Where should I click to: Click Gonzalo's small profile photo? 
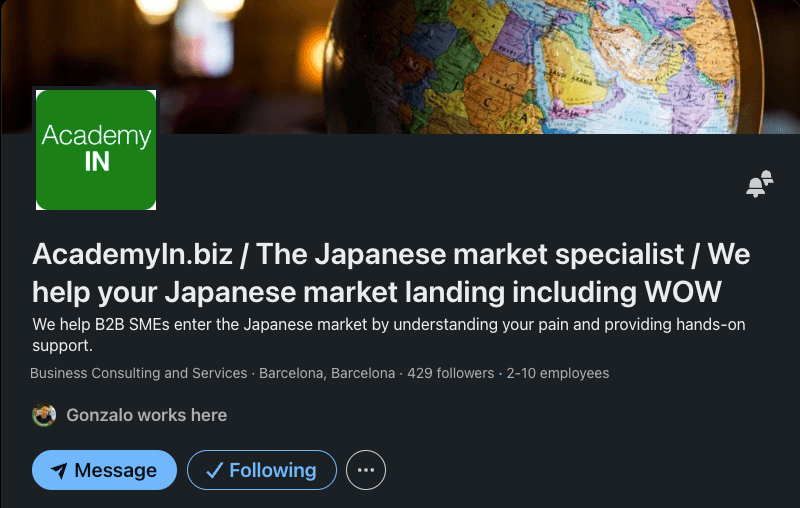pyautogui.click(x=44, y=415)
